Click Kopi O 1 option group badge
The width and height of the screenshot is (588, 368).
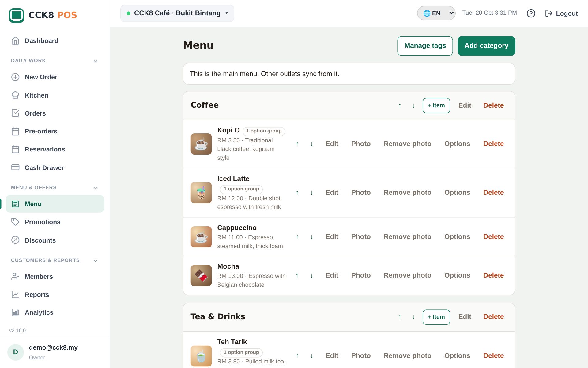(x=264, y=131)
